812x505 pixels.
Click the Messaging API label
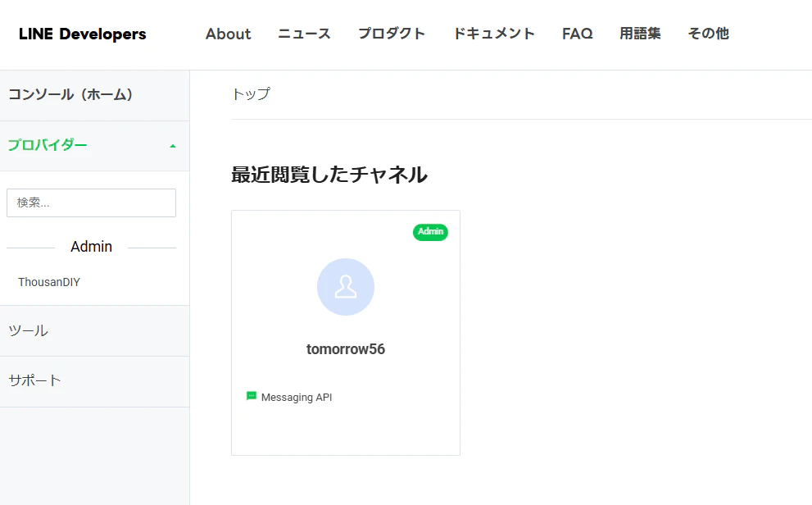pyautogui.click(x=297, y=398)
